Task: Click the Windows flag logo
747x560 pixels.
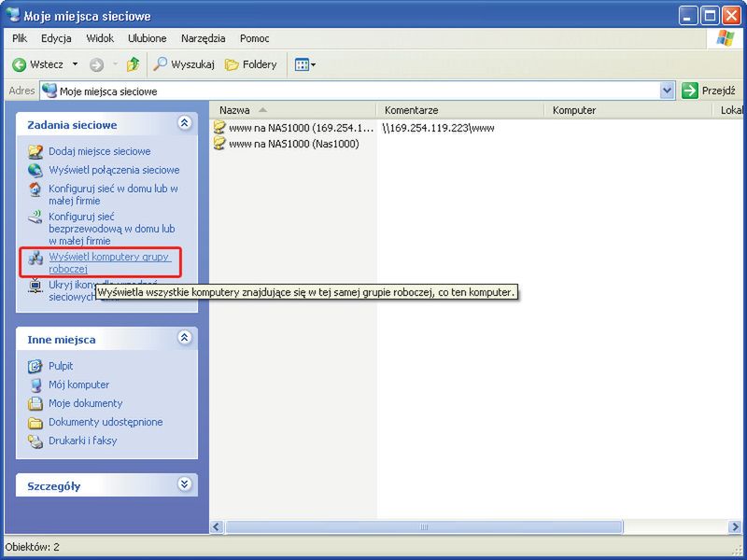Action: tap(725, 38)
